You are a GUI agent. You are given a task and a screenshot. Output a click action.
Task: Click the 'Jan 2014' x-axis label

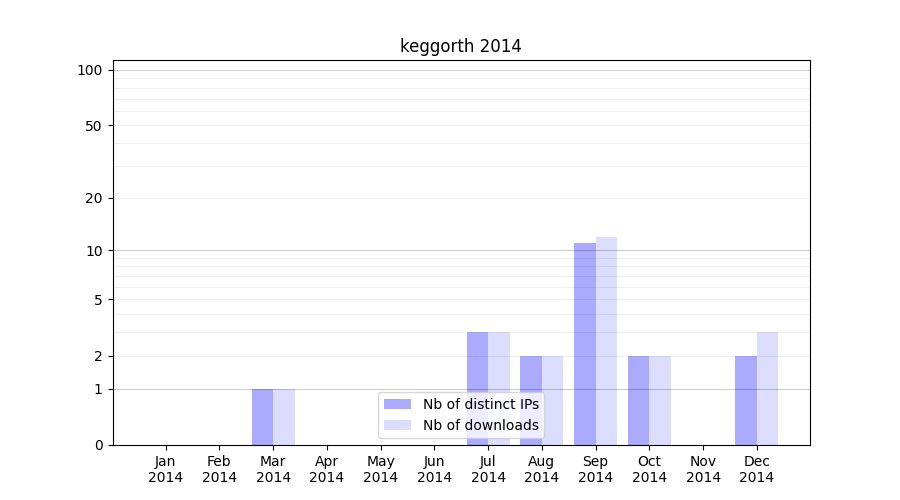[166, 469]
